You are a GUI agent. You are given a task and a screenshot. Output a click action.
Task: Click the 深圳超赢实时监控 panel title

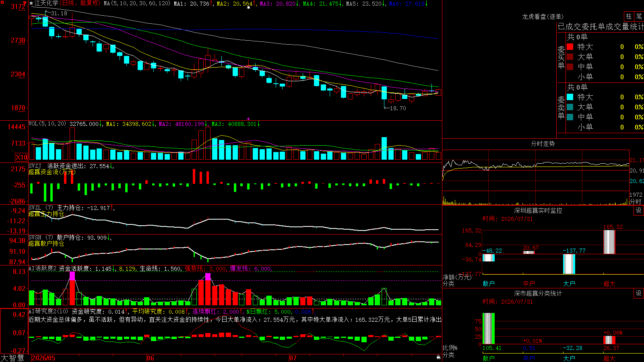(538, 210)
